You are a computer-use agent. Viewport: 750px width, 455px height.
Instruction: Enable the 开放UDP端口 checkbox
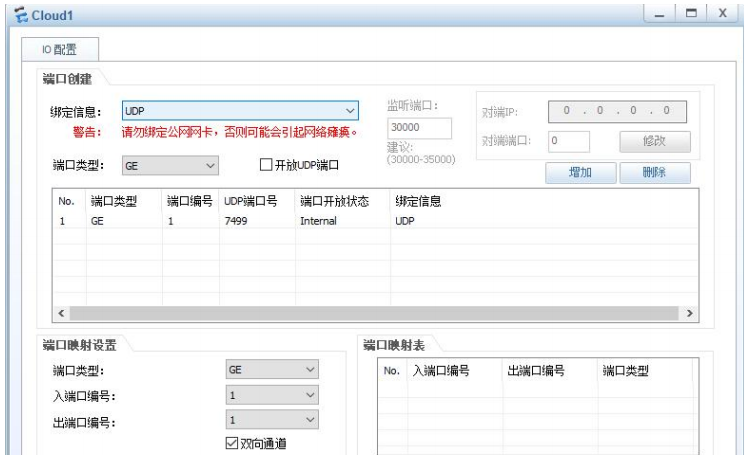(265, 165)
